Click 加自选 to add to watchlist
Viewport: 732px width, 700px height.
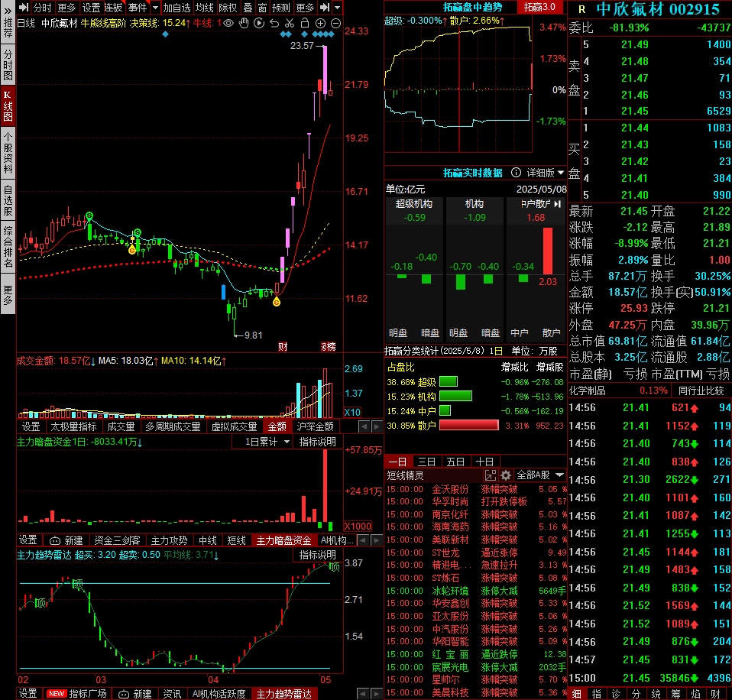(x=177, y=8)
